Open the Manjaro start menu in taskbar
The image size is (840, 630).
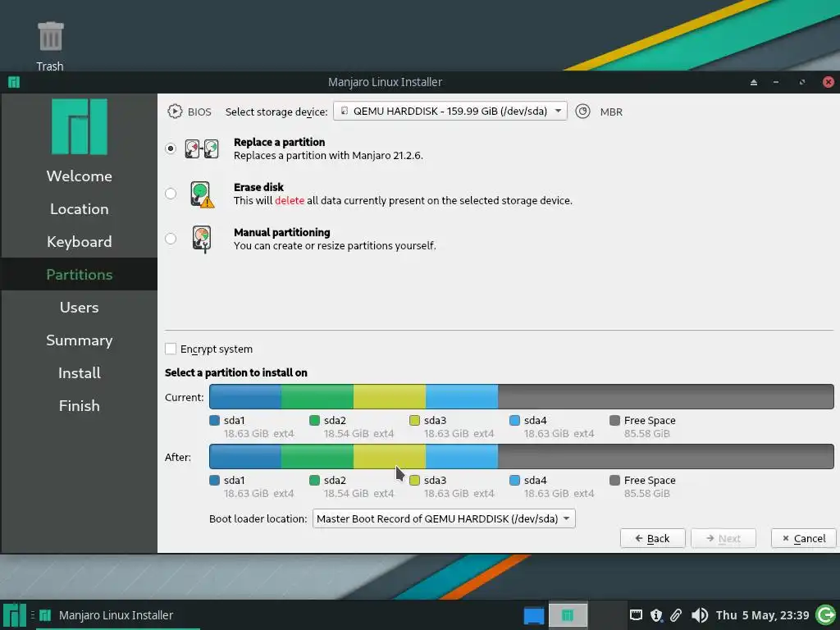pos(14,615)
